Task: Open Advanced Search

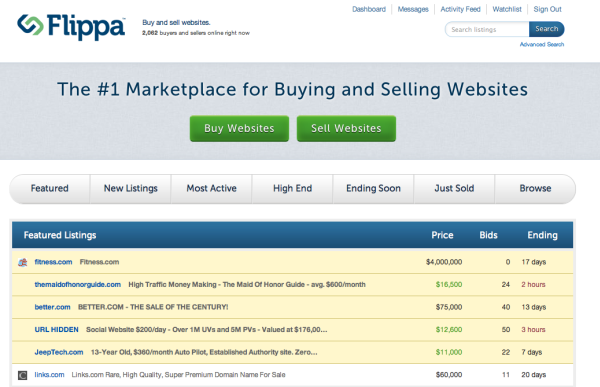Action: tap(542, 44)
